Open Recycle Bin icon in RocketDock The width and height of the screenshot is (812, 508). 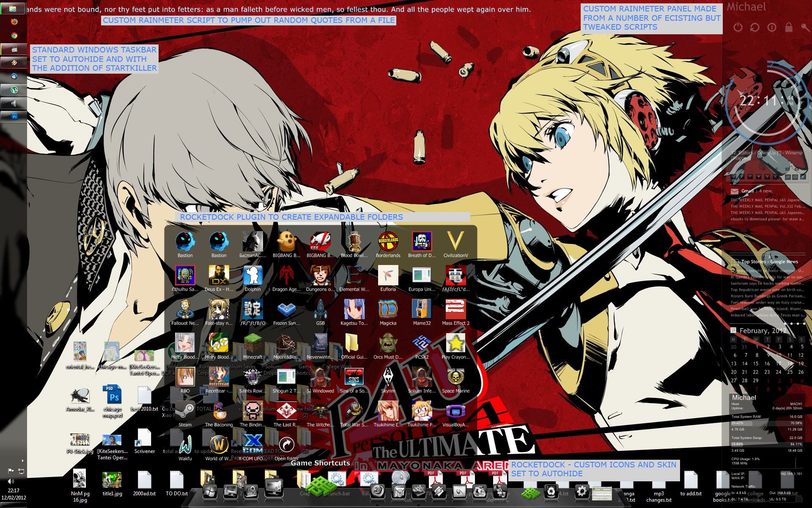[x=551, y=491]
